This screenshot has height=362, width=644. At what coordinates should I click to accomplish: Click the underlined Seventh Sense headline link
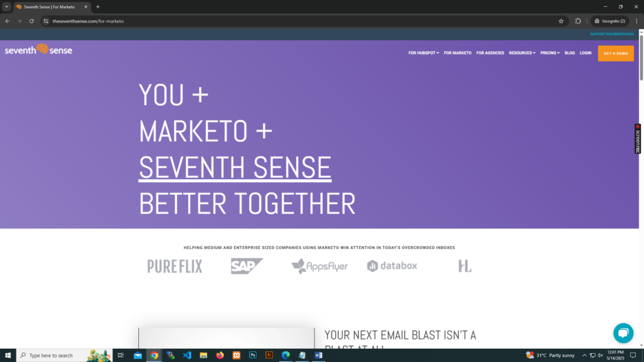235,167
